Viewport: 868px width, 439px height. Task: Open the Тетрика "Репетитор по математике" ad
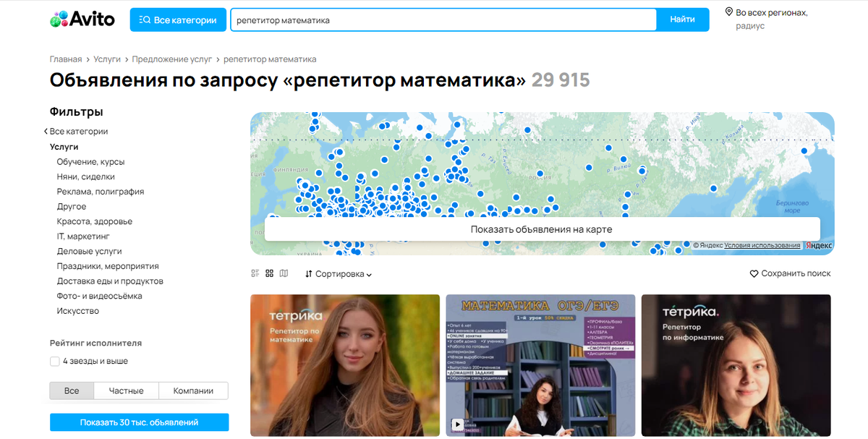coord(345,365)
